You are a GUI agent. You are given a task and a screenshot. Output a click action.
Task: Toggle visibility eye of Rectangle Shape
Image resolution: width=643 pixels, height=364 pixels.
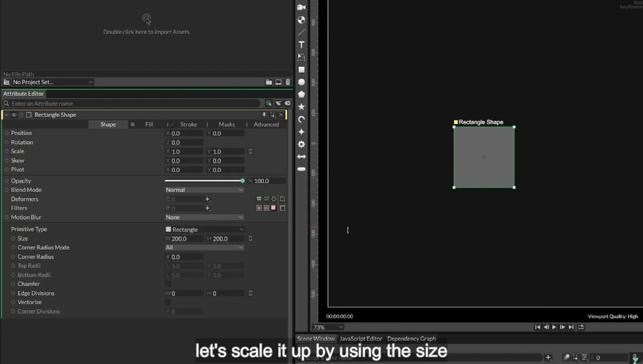coord(14,115)
